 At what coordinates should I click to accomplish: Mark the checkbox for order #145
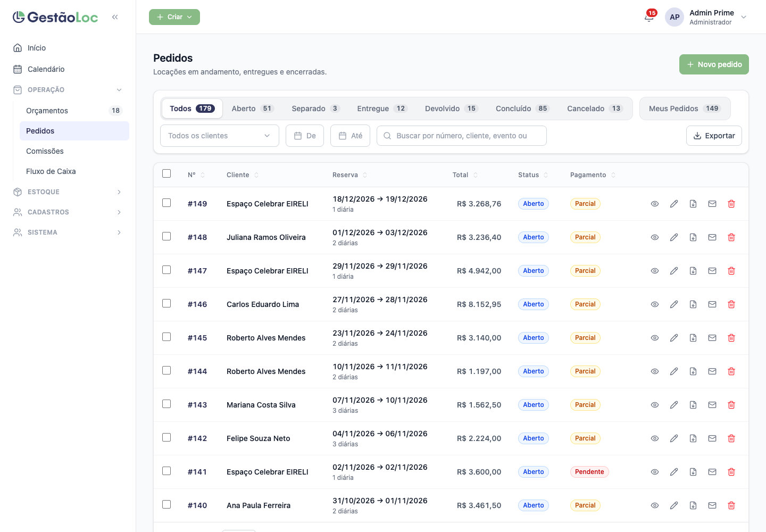(x=166, y=337)
